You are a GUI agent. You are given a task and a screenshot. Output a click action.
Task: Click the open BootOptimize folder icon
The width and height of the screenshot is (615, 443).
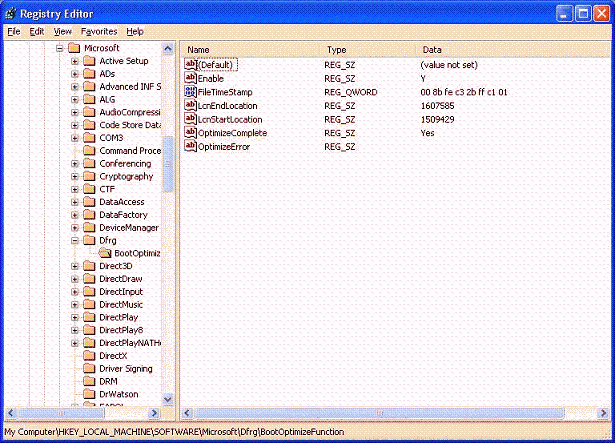pos(105,253)
